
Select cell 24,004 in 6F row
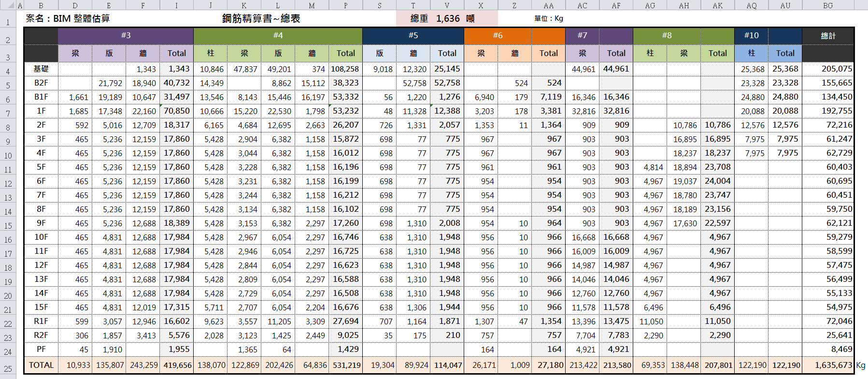717,181
